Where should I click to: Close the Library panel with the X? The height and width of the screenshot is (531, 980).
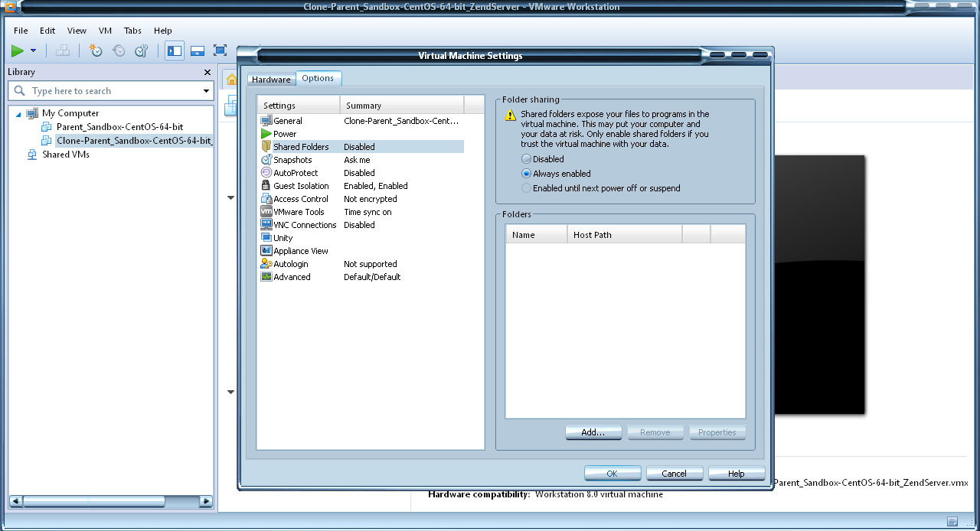click(207, 72)
